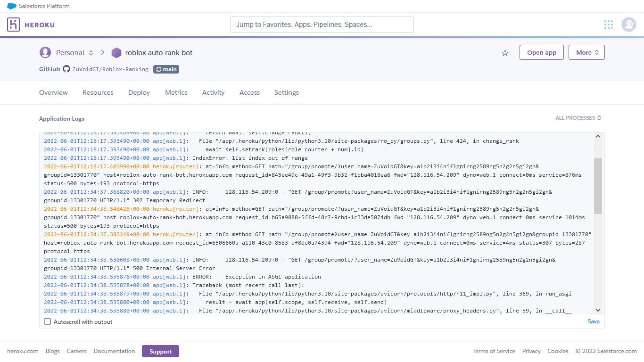Click the 'Exception in ASGI application' log line
The width and height of the screenshot is (644, 362).
point(273,277)
